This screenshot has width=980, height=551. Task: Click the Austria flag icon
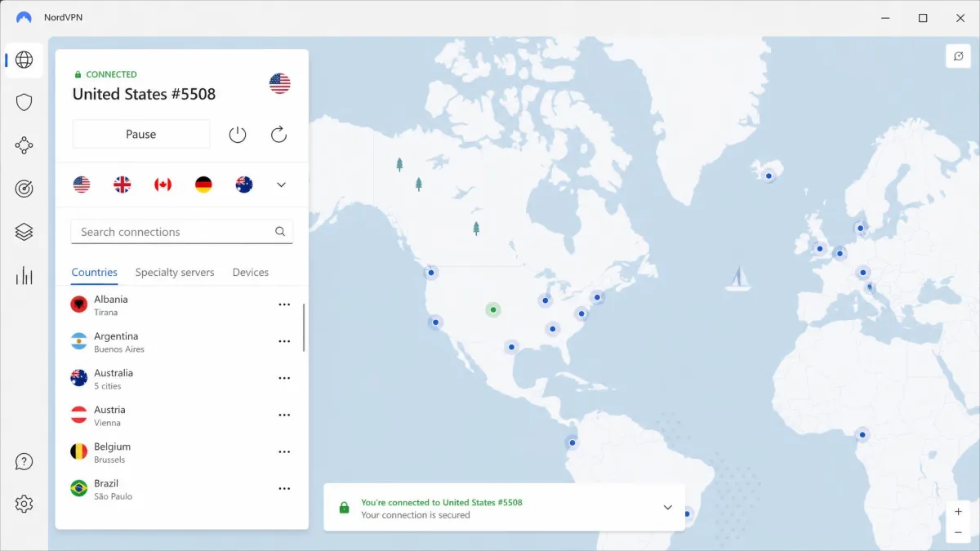[x=79, y=415]
